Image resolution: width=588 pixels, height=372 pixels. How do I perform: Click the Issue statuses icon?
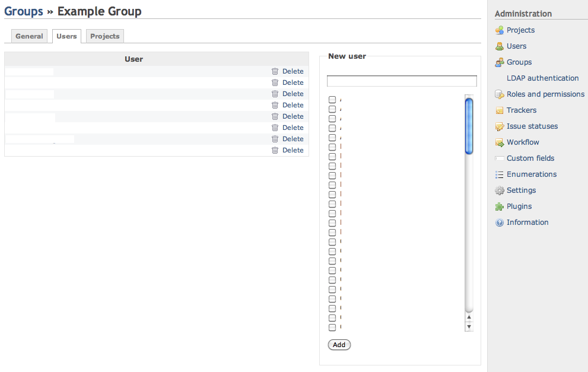point(500,126)
